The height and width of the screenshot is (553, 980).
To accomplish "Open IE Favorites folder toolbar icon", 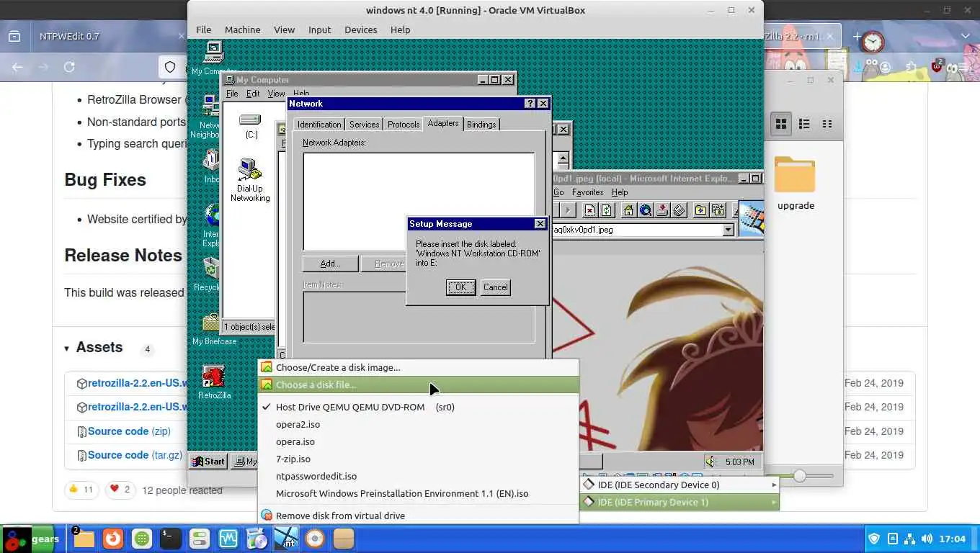I will click(x=700, y=210).
